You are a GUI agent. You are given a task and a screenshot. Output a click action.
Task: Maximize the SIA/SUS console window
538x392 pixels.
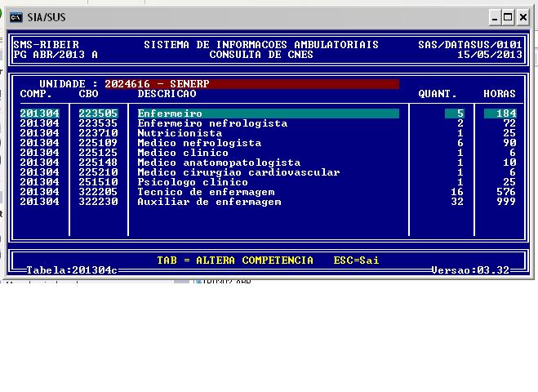point(509,17)
